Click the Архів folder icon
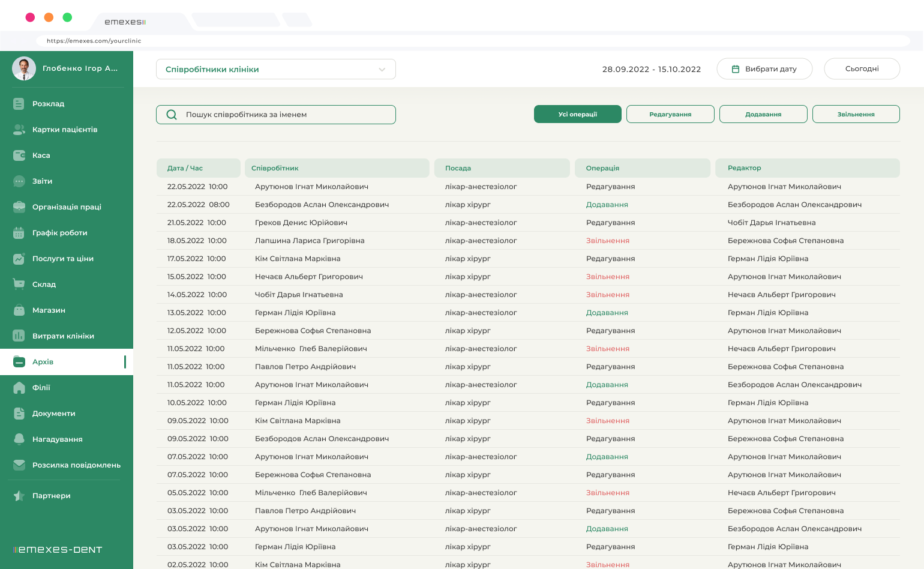 [19, 362]
